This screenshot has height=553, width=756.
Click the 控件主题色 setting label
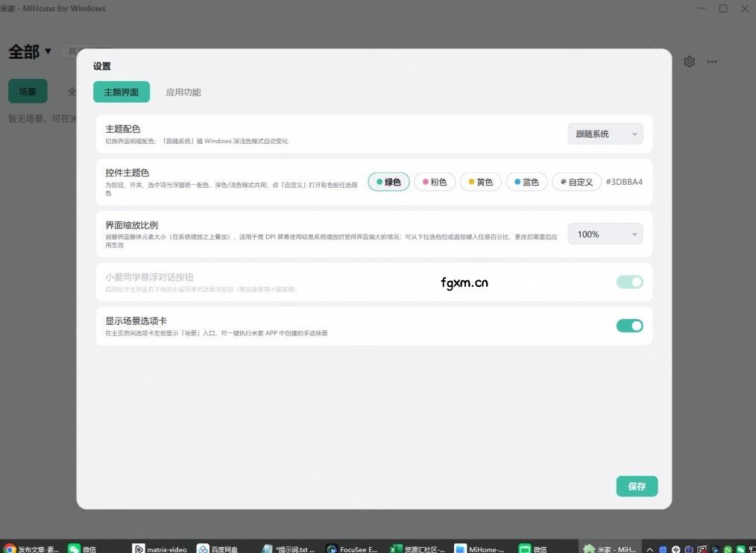[x=127, y=173]
